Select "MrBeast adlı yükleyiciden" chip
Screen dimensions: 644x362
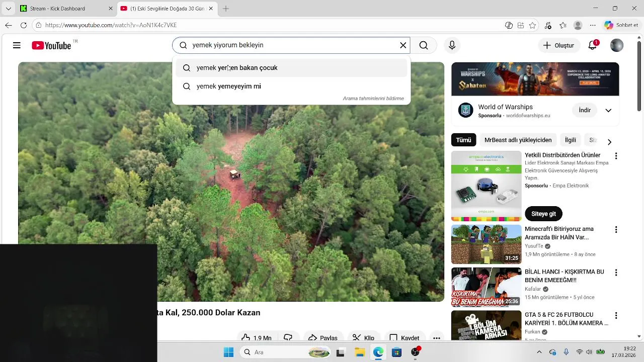tap(518, 140)
